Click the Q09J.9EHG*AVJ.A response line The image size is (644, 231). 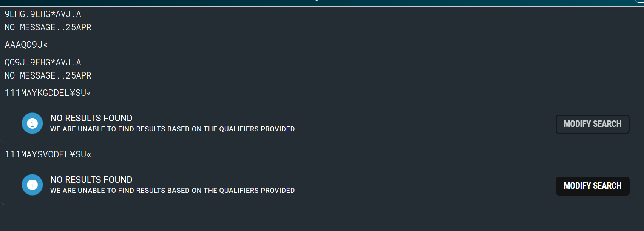pyautogui.click(x=43, y=62)
